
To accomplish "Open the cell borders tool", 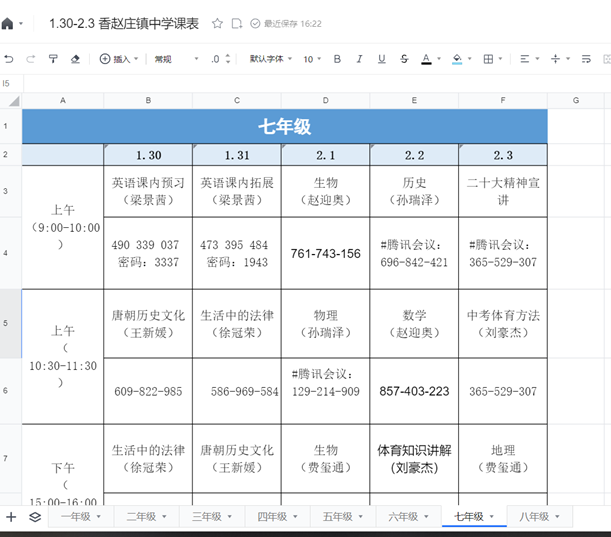I will (488, 59).
